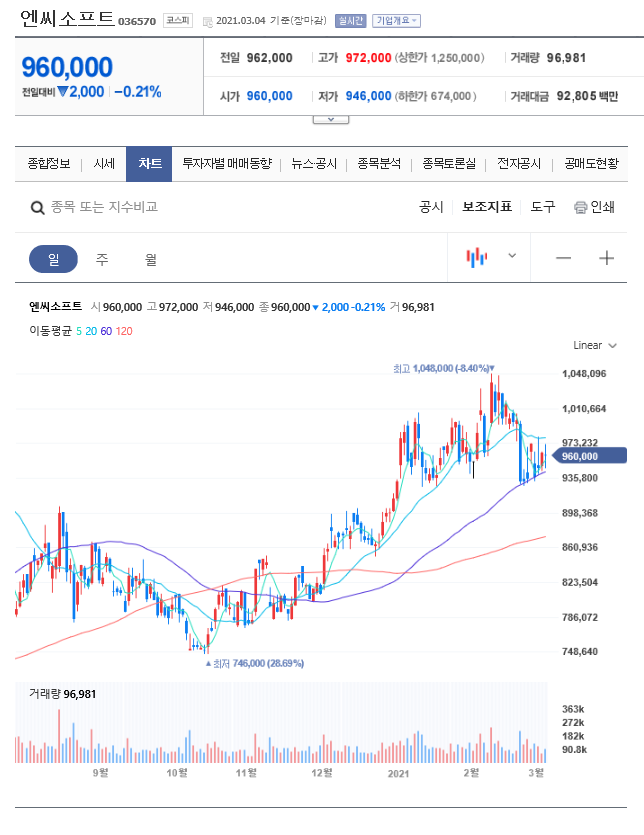Click the calendar icon beside the date
This screenshot has height=835, width=644.
click(208, 21)
